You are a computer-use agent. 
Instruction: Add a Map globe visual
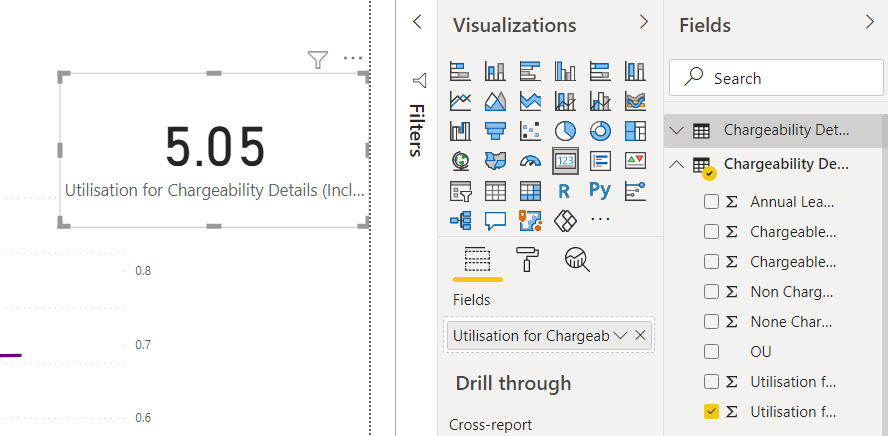click(x=460, y=161)
